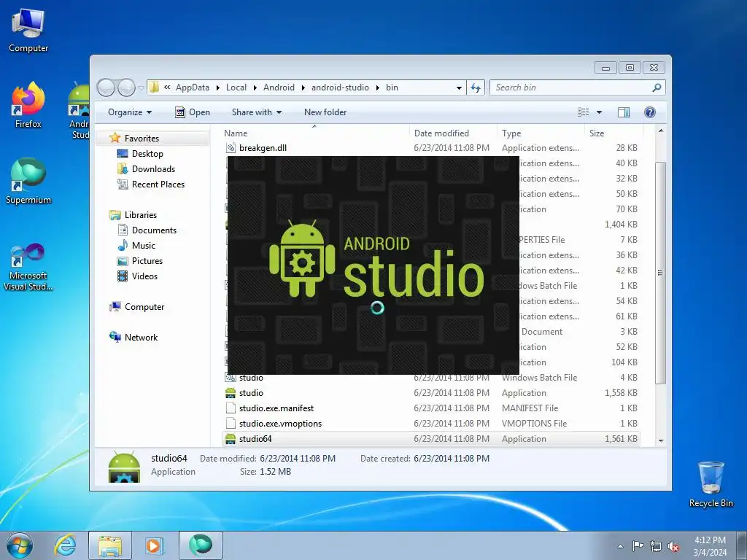Screen dimensions: 747x560
Task: Click the scrollbar up arrow
Action: click(661, 131)
